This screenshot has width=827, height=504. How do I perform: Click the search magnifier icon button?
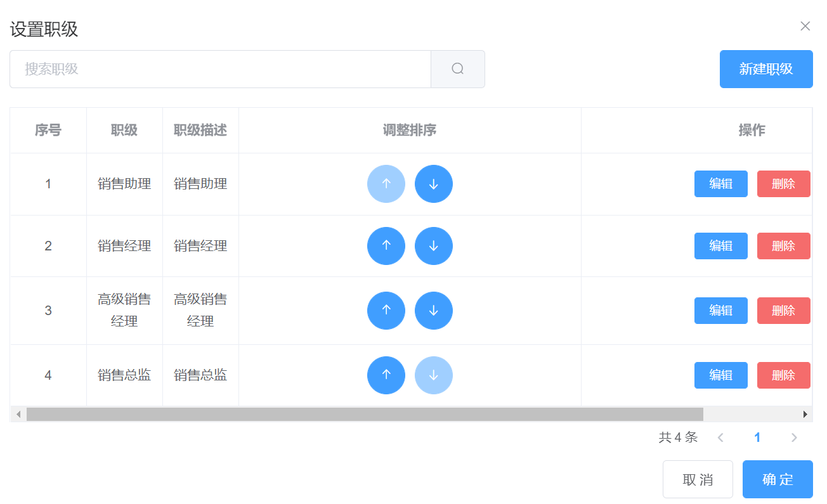pyautogui.click(x=457, y=69)
